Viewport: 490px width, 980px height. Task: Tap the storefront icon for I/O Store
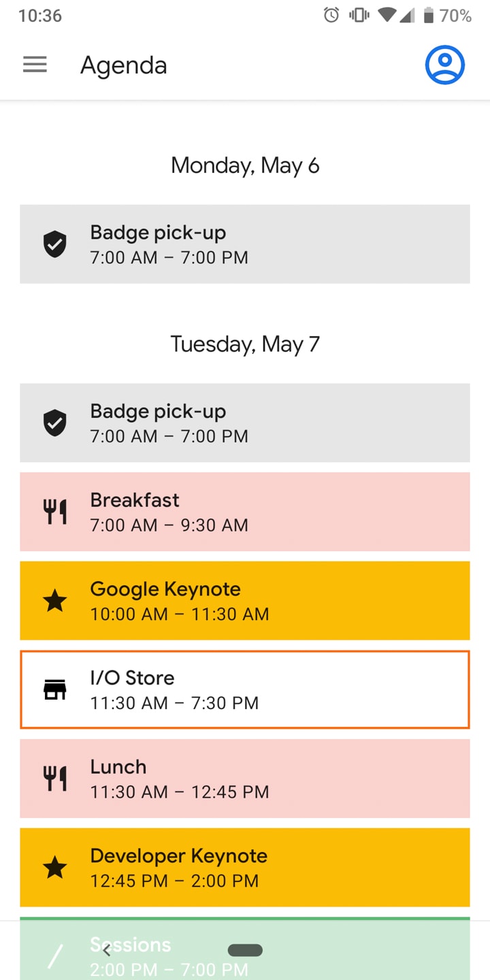tap(55, 689)
